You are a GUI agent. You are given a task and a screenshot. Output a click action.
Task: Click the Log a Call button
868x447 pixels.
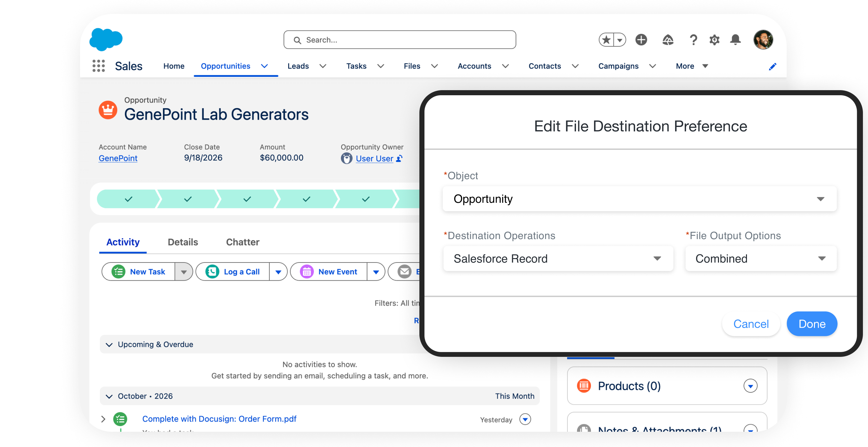[233, 272]
